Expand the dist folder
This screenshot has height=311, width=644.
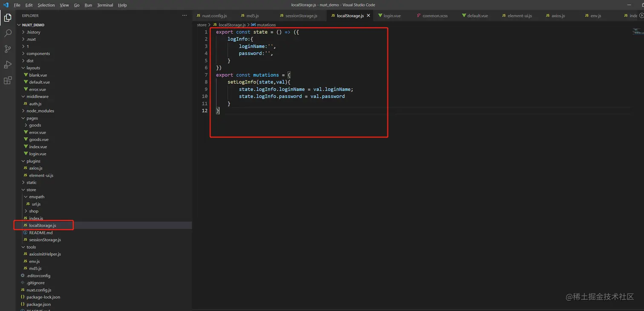tap(30, 61)
